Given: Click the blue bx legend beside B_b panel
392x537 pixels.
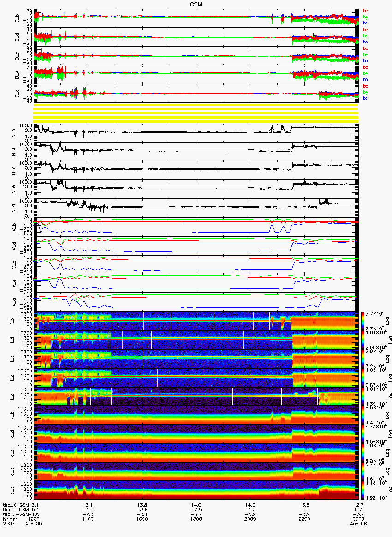Looking at the screenshot, I should point(366,23).
